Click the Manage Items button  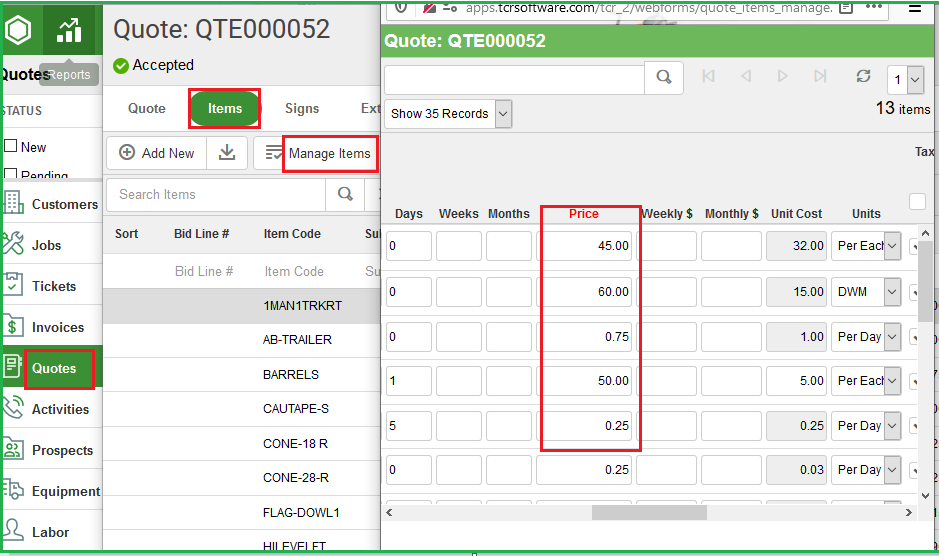pyautogui.click(x=329, y=154)
